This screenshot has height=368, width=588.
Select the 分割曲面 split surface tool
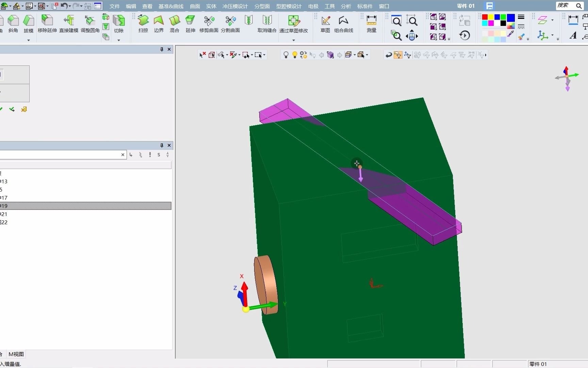pos(230,24)
